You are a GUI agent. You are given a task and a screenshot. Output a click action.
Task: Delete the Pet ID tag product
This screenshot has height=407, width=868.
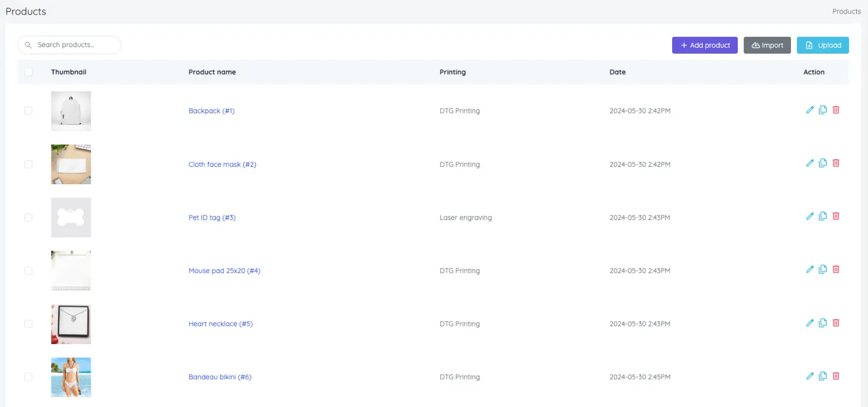(836, 216)
